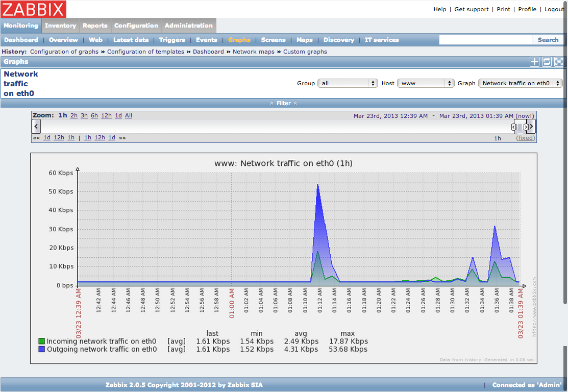Click inside the search input field
568x392 pixels.
[x=485, y=40]
